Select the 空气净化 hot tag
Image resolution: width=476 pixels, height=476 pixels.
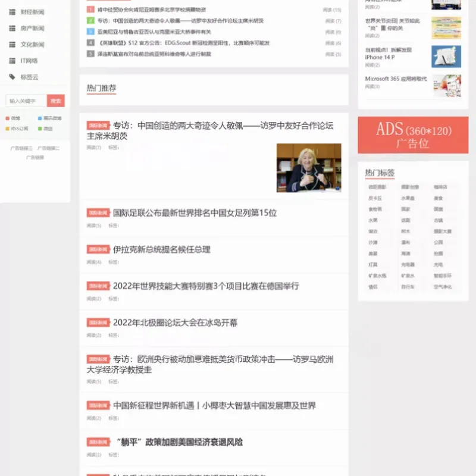click(443, 287)
